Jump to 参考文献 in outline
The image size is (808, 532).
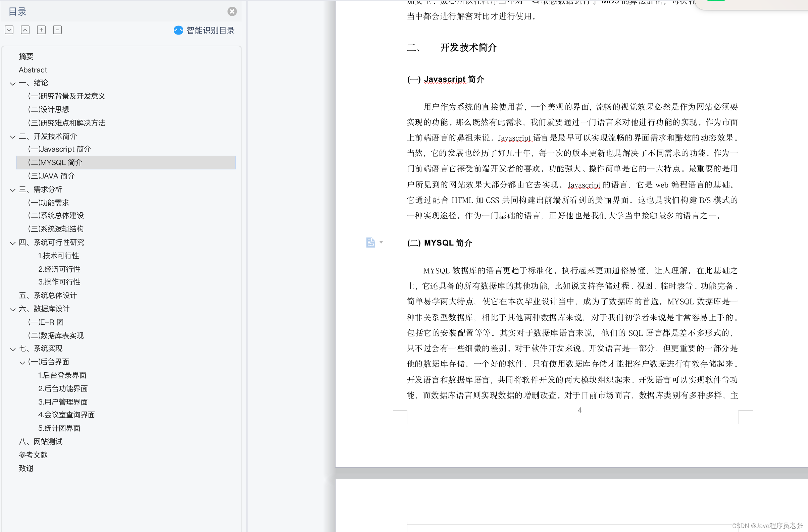33,455
